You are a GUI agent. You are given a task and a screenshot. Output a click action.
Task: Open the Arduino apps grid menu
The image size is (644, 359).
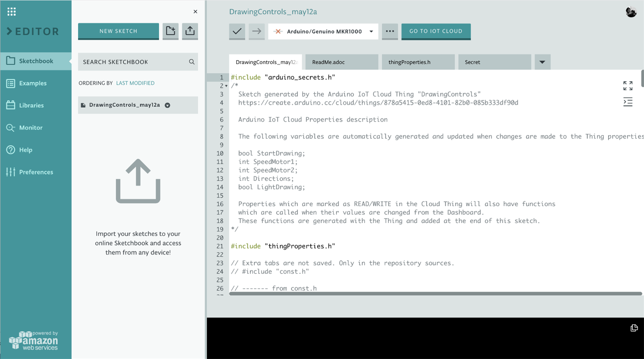[x=12, y=12]
